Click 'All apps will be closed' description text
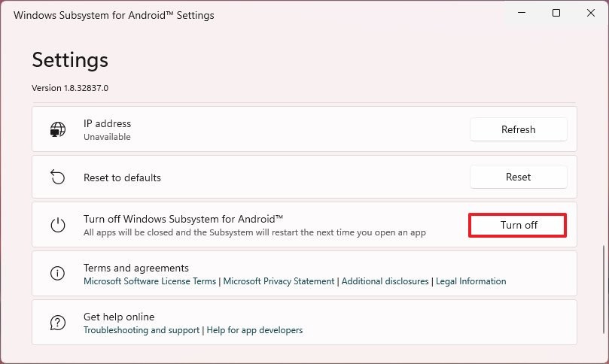 tap(254, 232)
